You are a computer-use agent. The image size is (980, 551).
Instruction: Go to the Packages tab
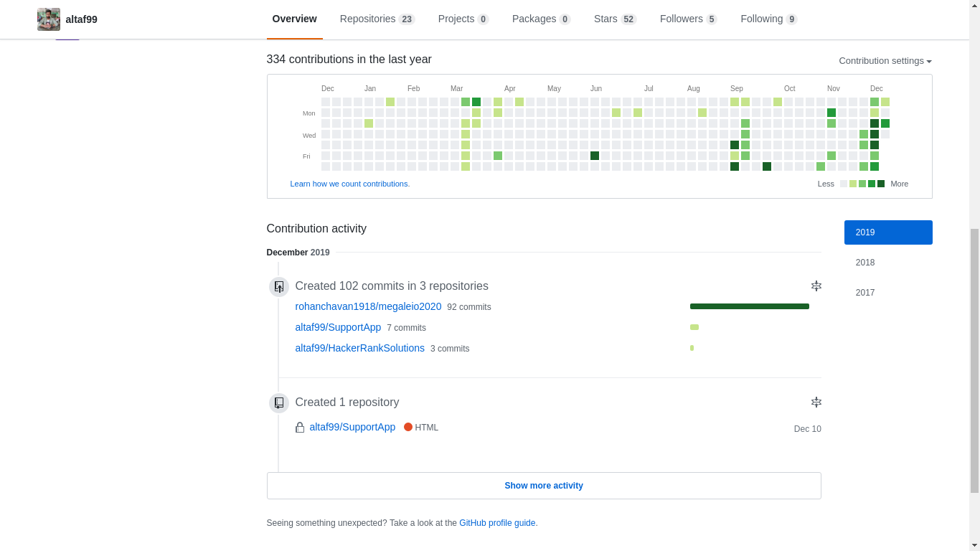click(542, 19)
